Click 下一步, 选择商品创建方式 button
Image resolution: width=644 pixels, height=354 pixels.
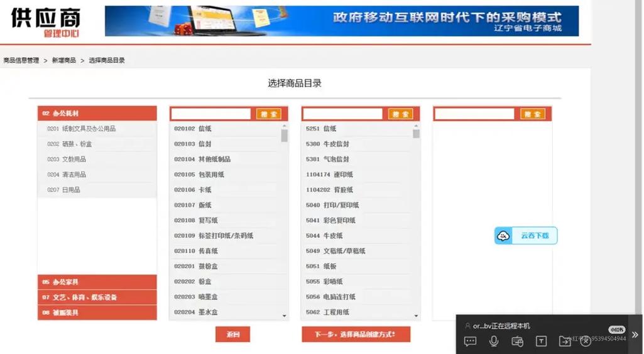coord(356,335)
